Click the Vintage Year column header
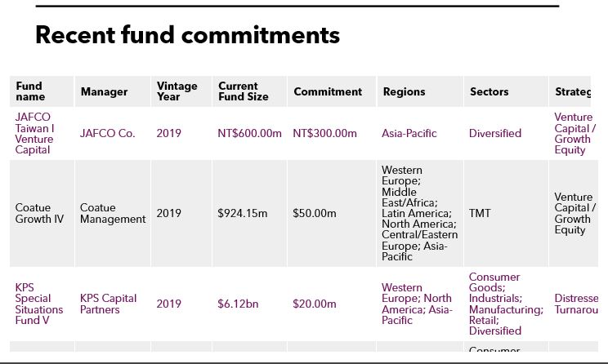 coord(177,91)
